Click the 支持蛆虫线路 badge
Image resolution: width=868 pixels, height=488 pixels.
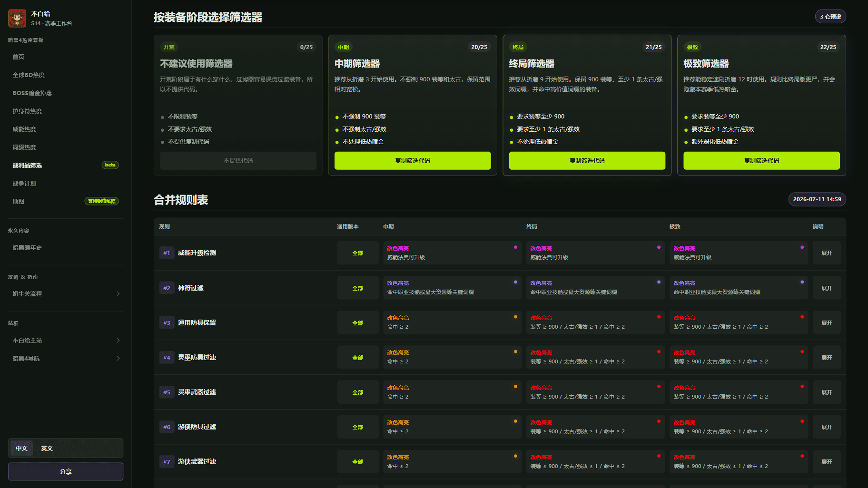(x=102, y=201)
